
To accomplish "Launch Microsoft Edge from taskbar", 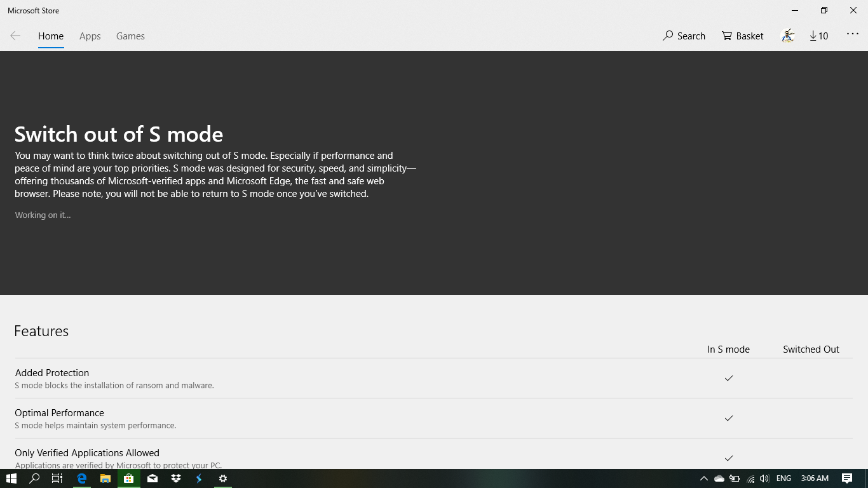I will click(x=81, y=478).
